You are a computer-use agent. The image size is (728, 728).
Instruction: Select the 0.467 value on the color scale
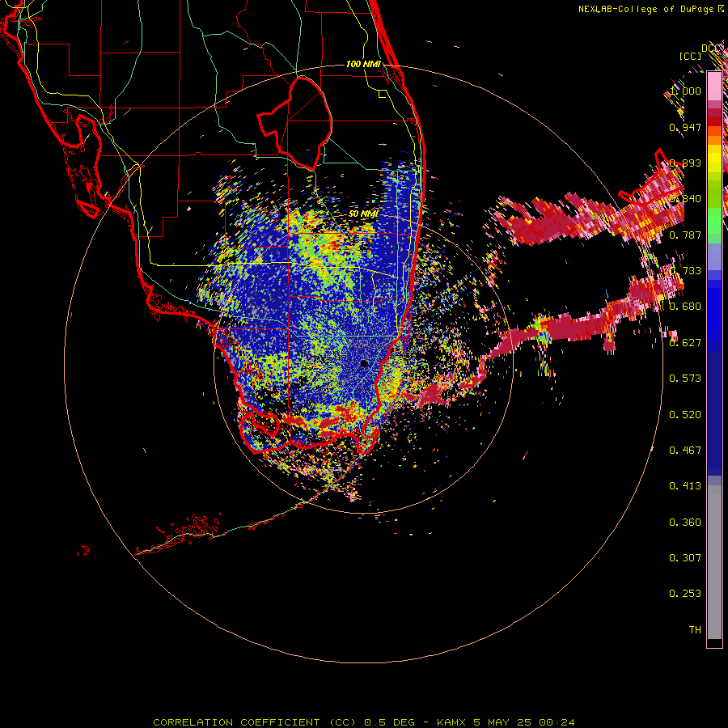coord(685,451)
